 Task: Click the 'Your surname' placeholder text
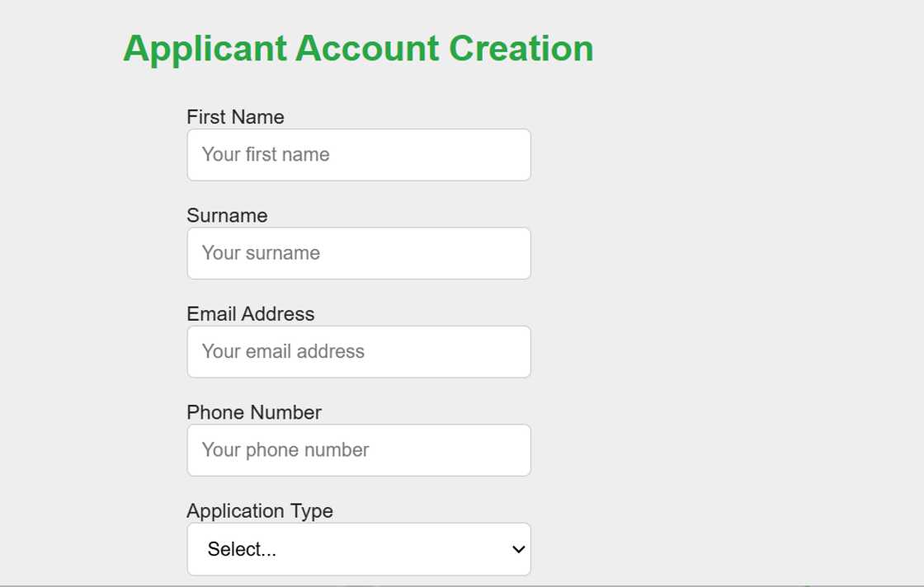click(x=258, y=253)
